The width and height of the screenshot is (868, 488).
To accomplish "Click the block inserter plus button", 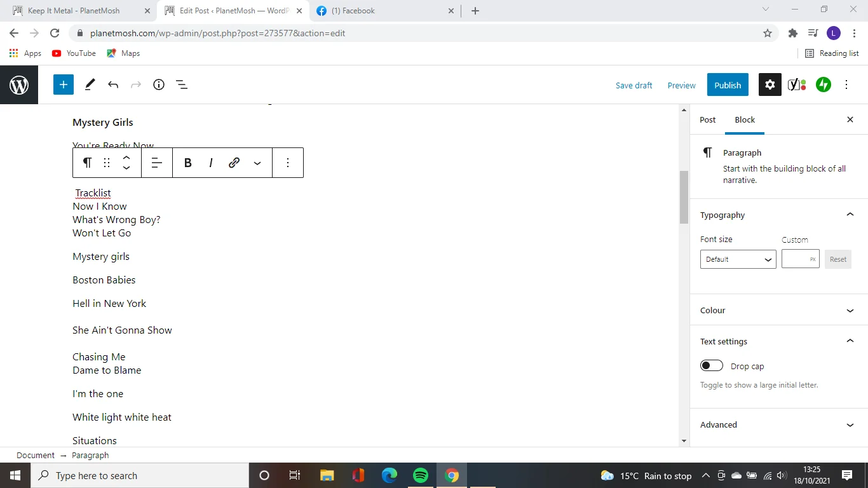I will coord(64,85).
